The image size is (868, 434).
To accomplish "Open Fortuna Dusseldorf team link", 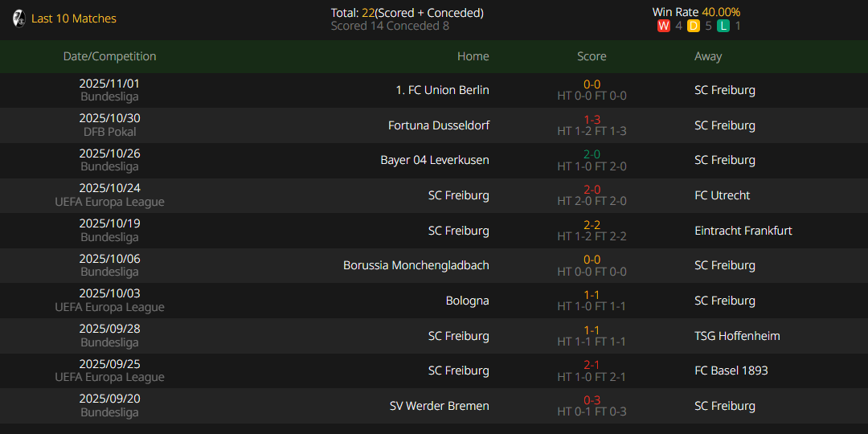I will [438, 125].
